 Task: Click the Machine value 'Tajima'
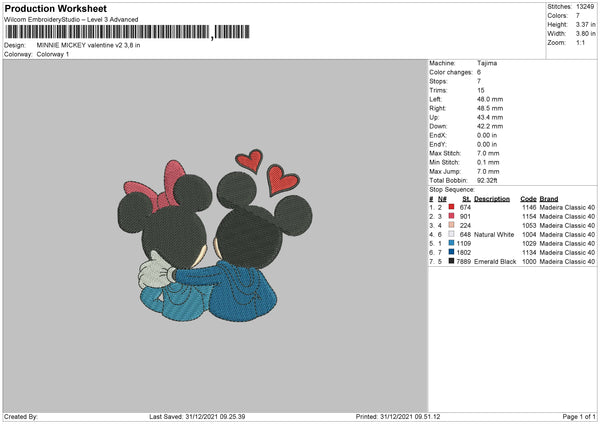click(x=487, y=63)
